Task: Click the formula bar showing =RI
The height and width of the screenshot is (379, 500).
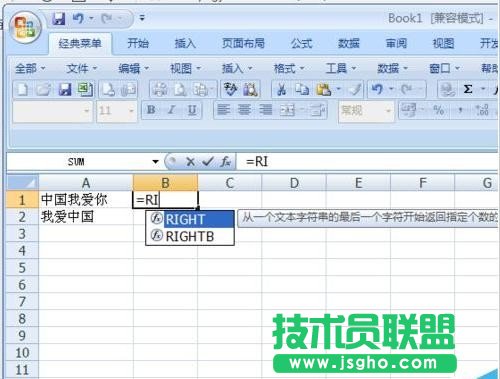Action: (367, 162)
